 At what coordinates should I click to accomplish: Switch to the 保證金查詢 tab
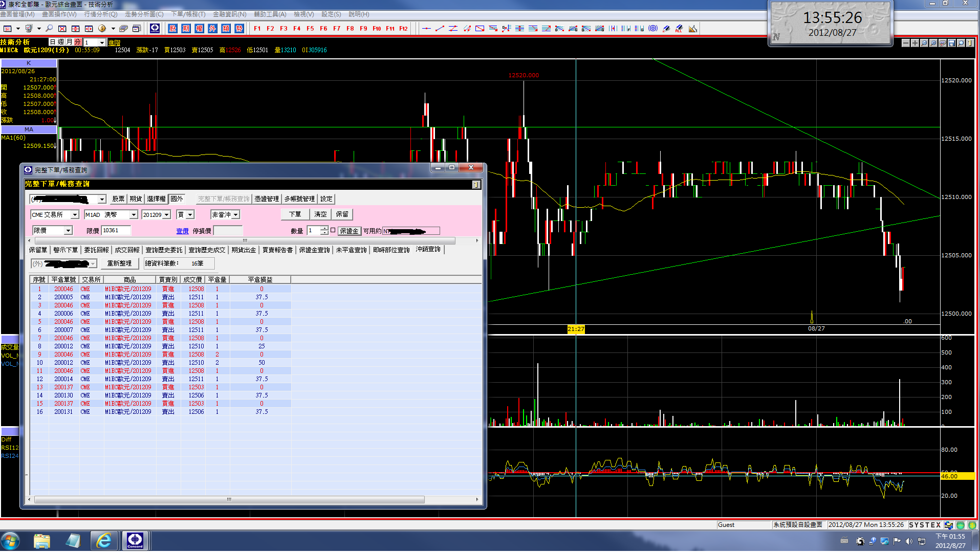(314, 250)
